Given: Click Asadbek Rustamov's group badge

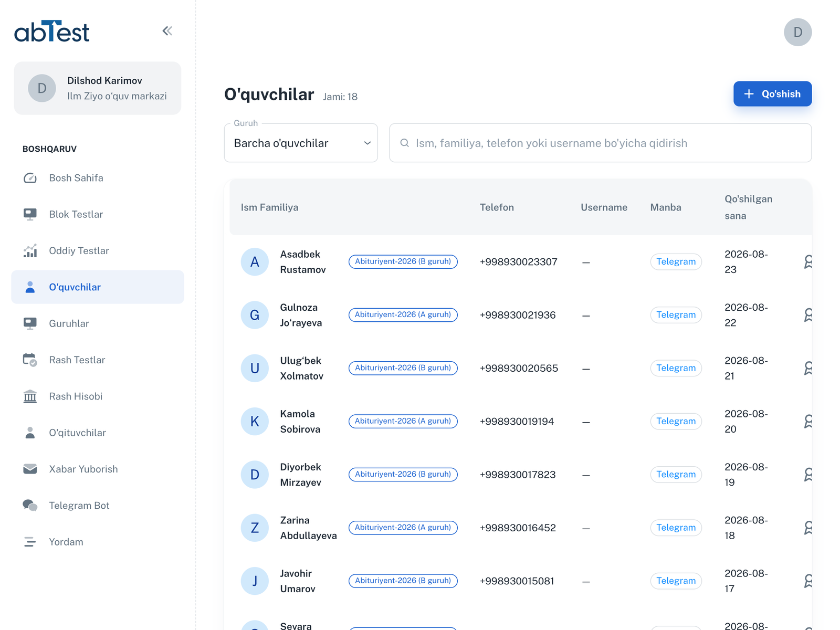Looking at the screenshot, I should coord(403,261).
